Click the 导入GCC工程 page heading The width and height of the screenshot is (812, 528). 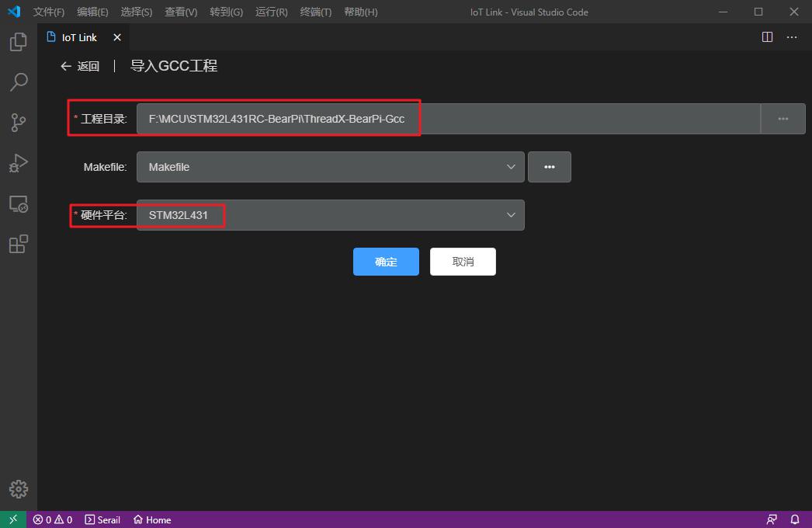(x=173, y=66)
